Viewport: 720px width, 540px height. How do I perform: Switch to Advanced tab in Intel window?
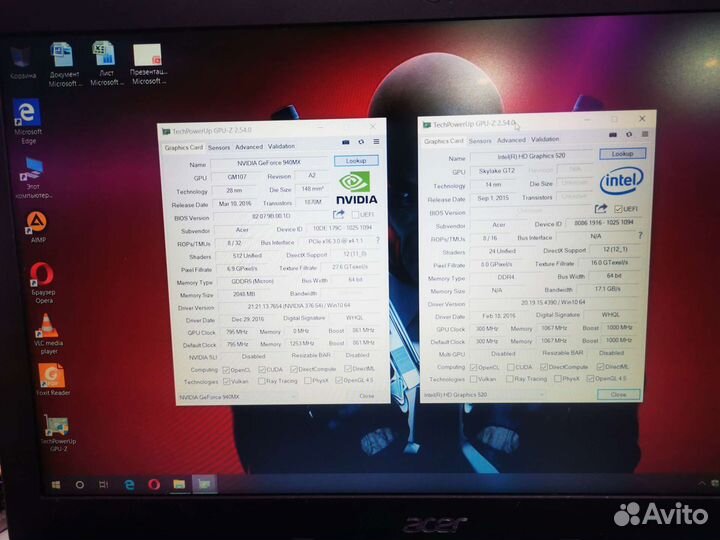tap(511, 140)
